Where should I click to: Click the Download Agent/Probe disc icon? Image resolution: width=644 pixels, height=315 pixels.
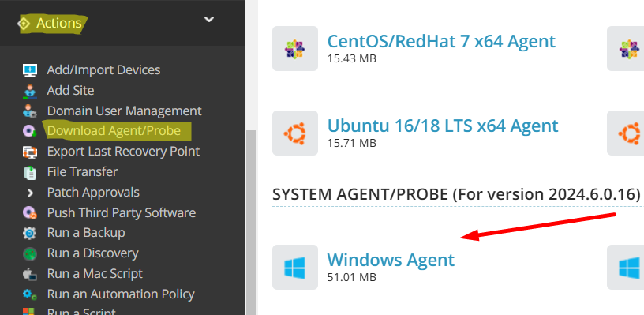pos(29,131)
